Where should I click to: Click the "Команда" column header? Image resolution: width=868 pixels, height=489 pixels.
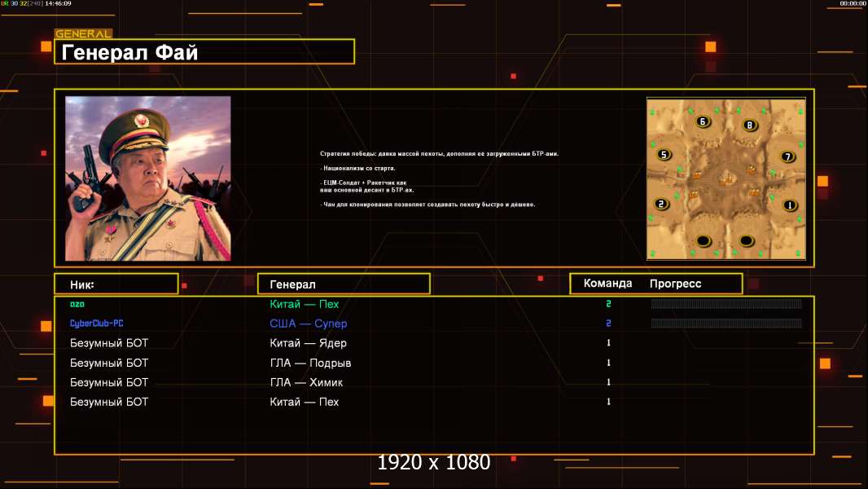pyautogui.click(x=607, y=284)
